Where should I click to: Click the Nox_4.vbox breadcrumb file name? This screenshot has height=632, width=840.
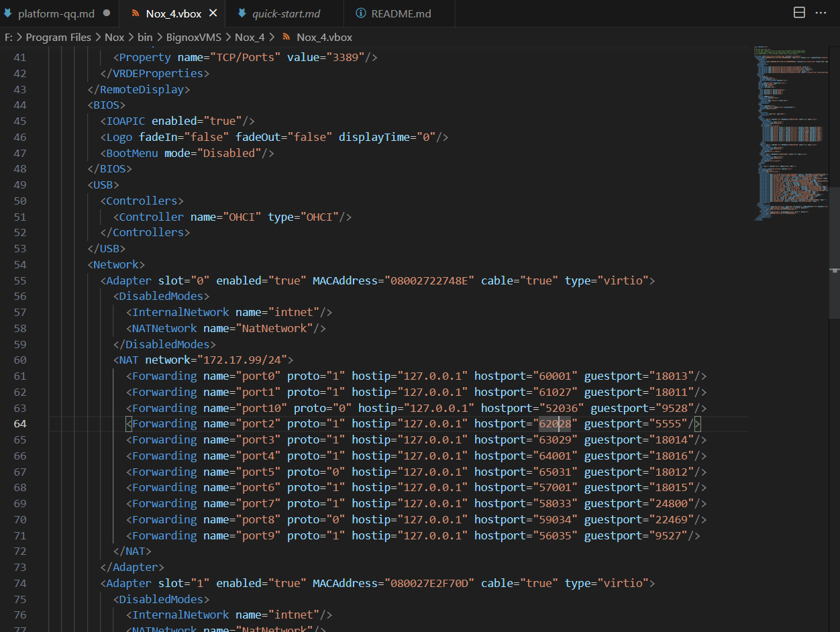[324, 37]
